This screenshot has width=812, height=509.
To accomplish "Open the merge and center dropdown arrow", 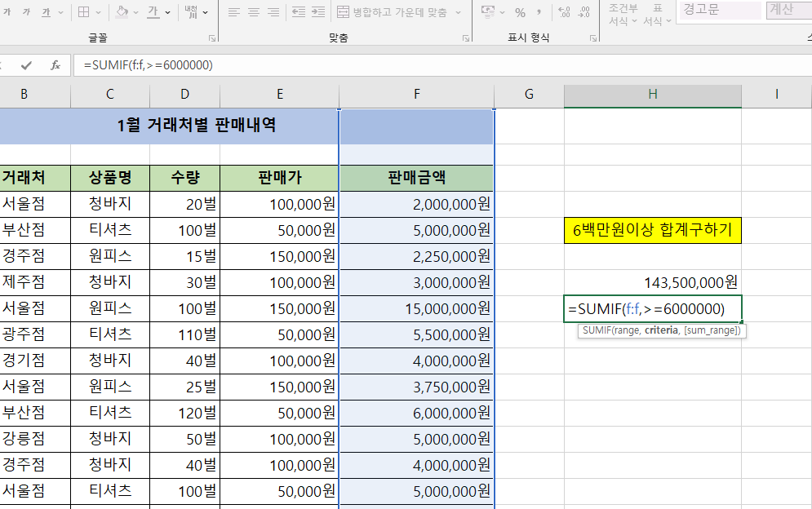I will (x=459, y=12).
